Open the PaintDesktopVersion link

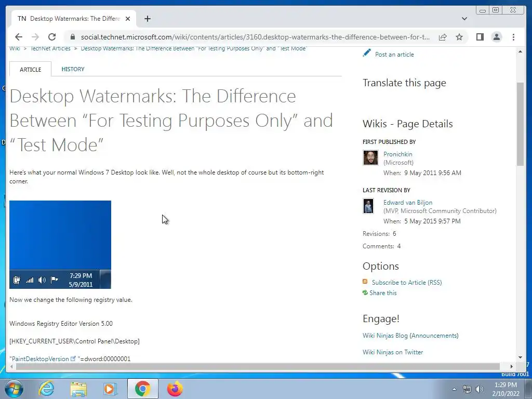click(x=41, y=359)
